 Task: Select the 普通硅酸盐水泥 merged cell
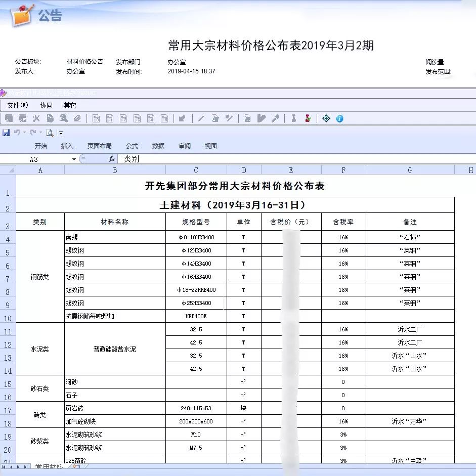115,349
